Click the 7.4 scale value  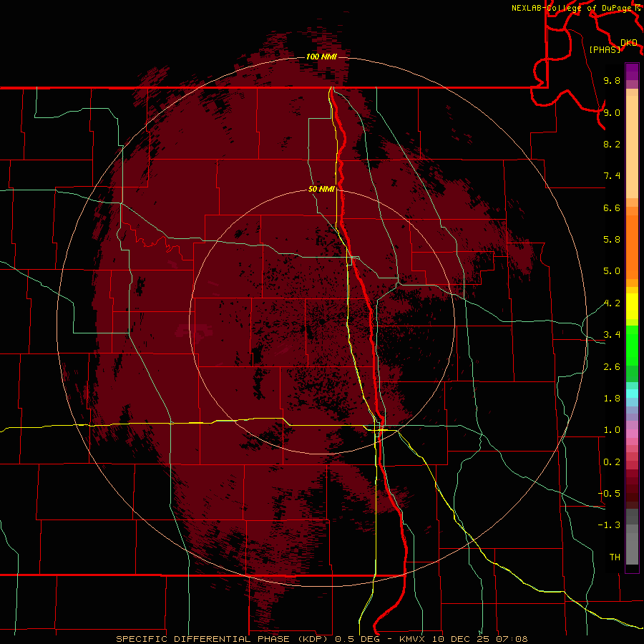pos(612,176)
